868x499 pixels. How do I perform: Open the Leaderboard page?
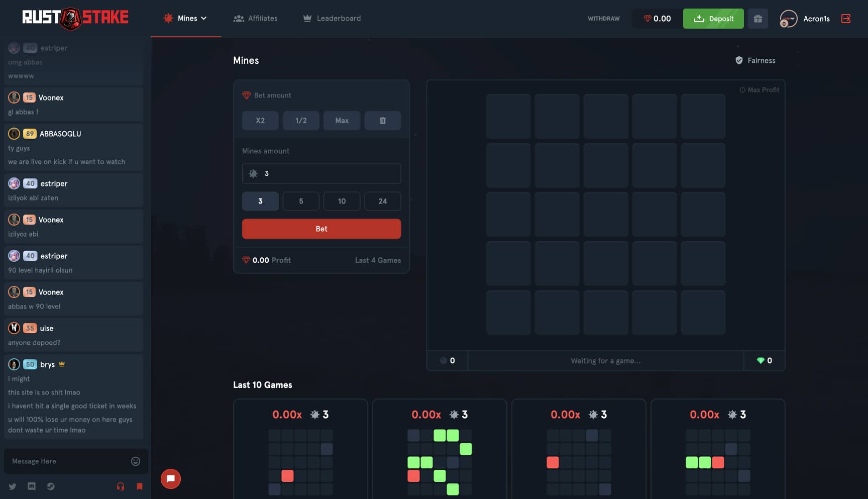[332, 19]
